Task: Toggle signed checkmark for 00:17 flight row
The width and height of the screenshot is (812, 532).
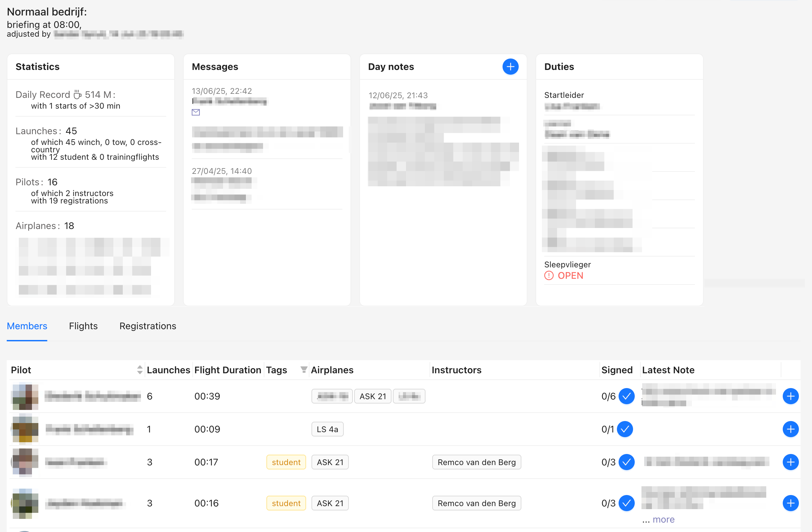Action: coord(626,462)
